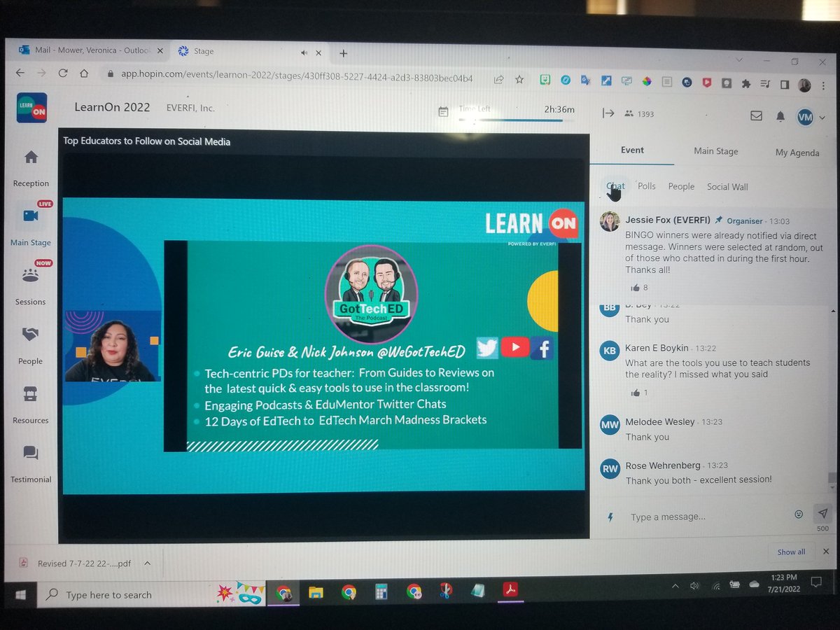This screenshot has height=630, width=840.
Task: Open Google Translate extension
Action: (x=587, y=80)
